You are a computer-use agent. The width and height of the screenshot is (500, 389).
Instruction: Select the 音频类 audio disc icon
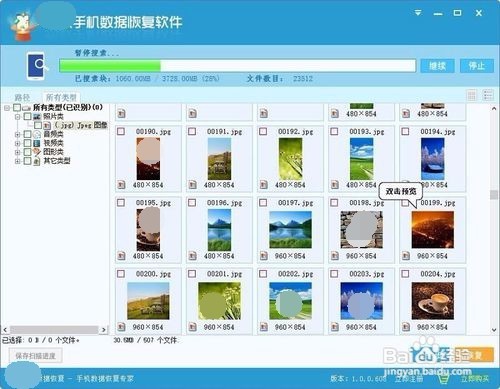click(37, 134)
